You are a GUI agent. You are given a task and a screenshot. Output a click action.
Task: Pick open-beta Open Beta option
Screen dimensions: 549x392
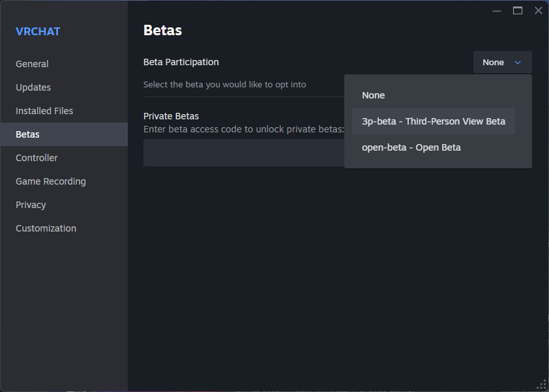pyautogui.click(x=411, y=147)
